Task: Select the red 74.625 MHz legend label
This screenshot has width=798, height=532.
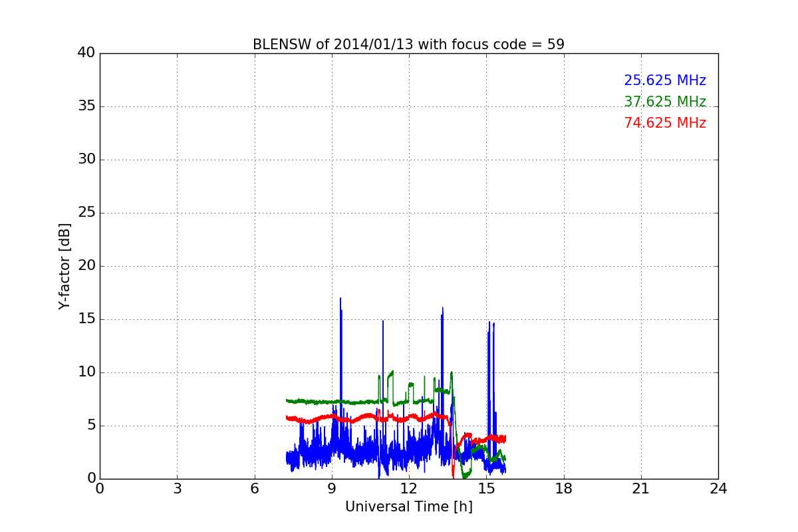Action: click(x=665, y=123)
